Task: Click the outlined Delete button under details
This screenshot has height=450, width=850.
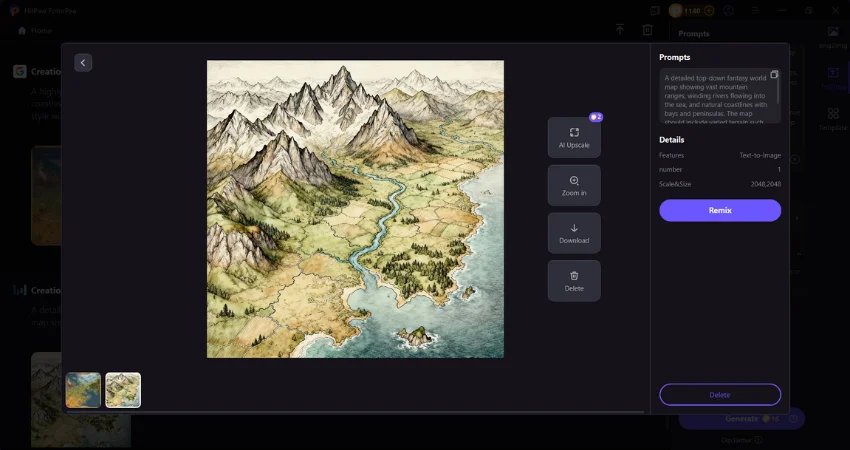Action: pos(720,395)
